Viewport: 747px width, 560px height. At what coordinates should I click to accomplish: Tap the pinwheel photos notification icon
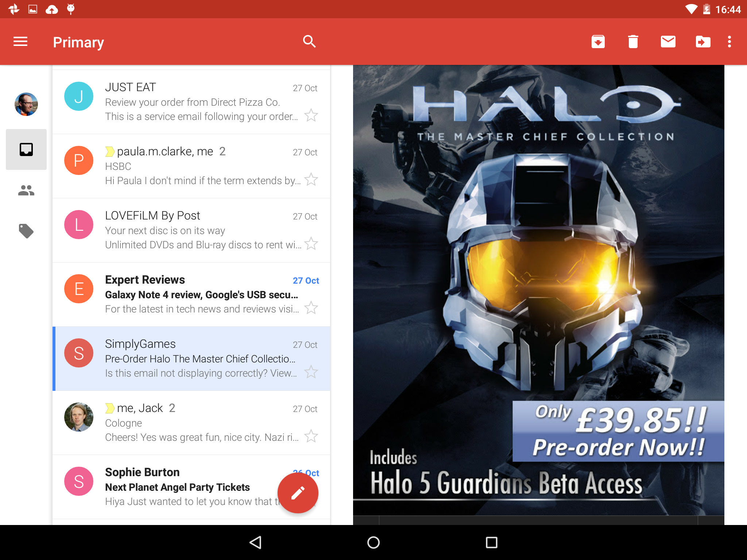14,9
